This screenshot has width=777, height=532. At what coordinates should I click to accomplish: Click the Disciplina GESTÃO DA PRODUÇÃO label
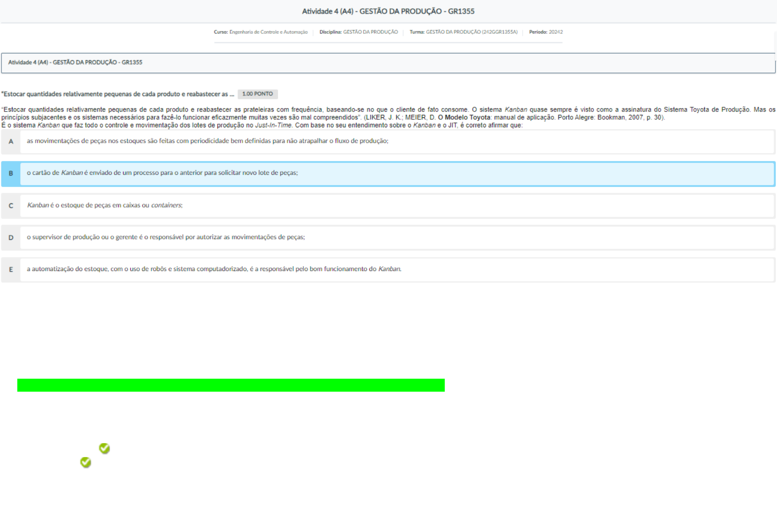359,32
